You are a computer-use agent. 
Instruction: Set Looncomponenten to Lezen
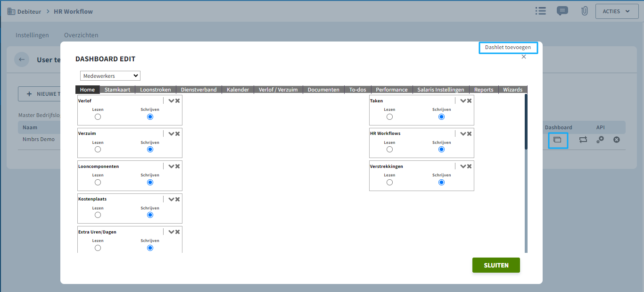[98, 182]
